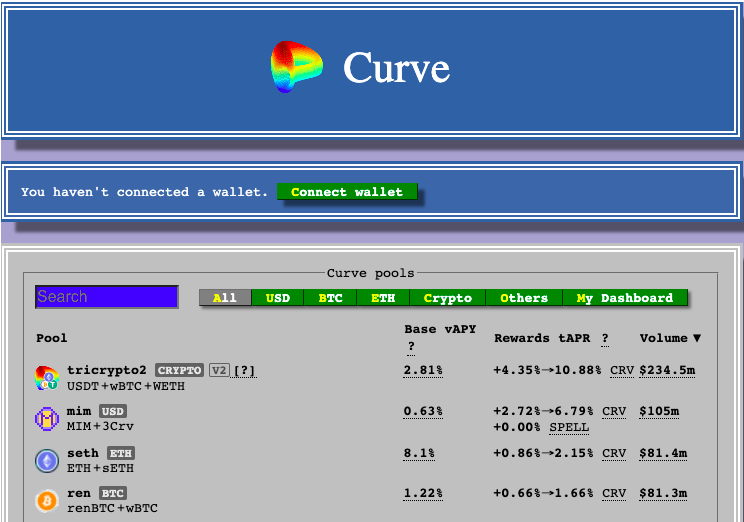Open the My Dashboard tab
744x522 pixels.
(x=625, y=298)
